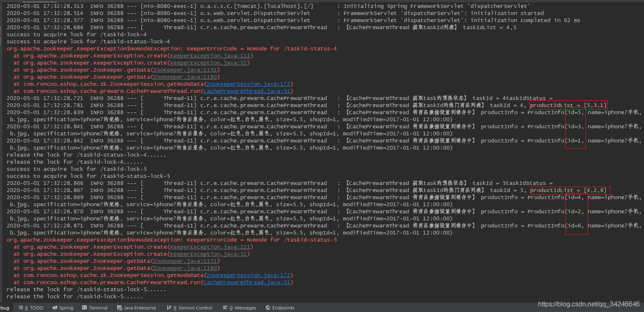Click the text 'o.s.web.servlet.DispatcherServlet' at timestamp 17:32:28.577
Image resolution: width=644 pixels, height=312 pixels.
255,20
